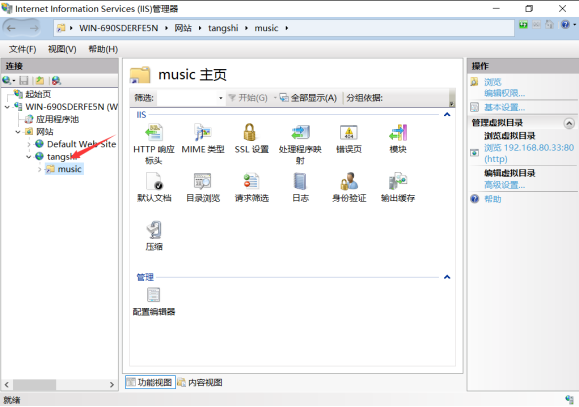Collapse the IIS section group
The height and width of the screenshot is (407, 579).
pyautogui.click(x=447, y=114)
